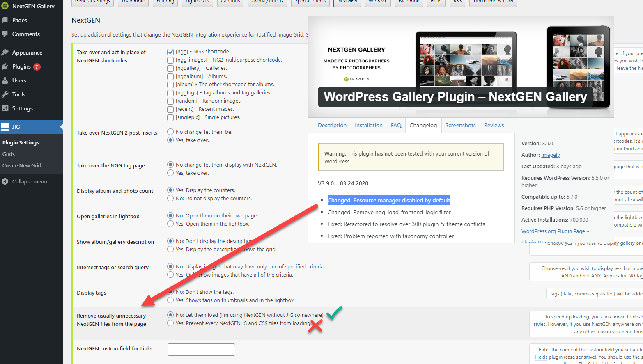
Task: Select 'Yes: Prevent every NextGEN JS and CSS' radio
Action: (x=170, y=323)
